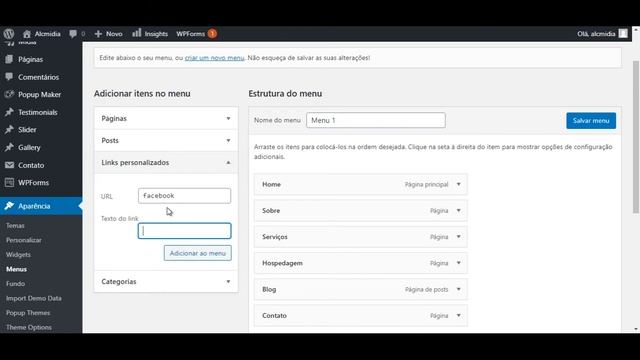Select the Hospedagem menu item bar
The image size is (640, 360).
360,263
